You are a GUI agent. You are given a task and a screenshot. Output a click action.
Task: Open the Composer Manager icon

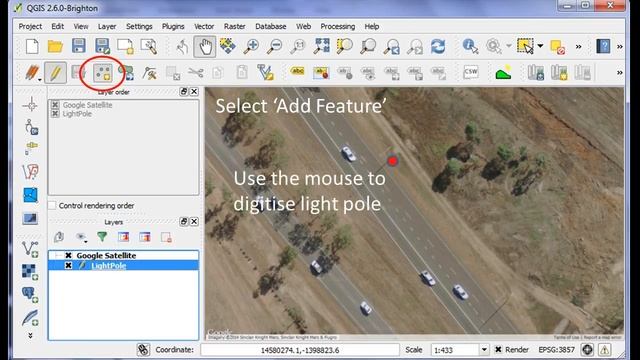click(x=149, y=46)
